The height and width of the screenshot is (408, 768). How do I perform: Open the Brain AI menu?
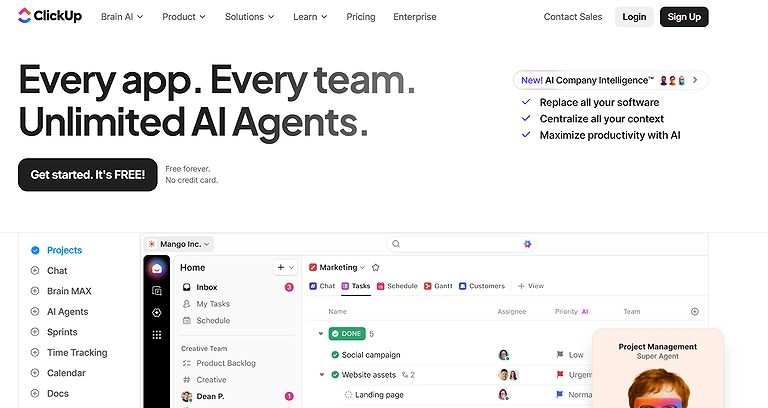(x=122, y=17)
